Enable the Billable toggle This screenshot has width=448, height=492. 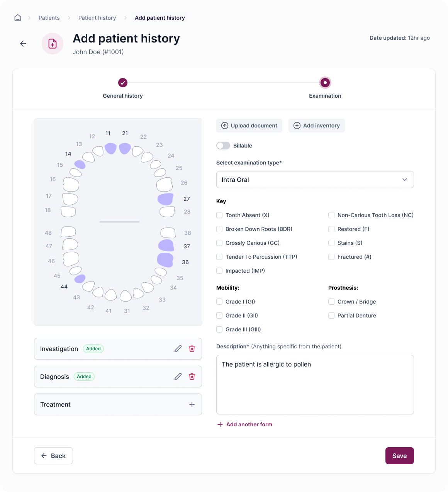coord(223,146)
